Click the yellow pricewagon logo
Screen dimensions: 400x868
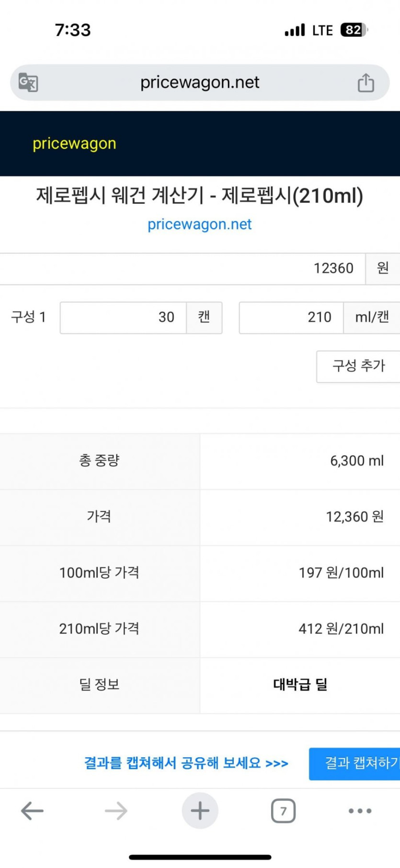click(74, 143)
